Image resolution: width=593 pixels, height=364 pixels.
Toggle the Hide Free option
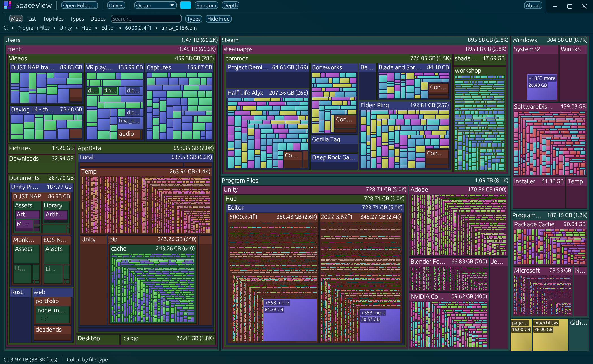pyautogui.click(x=218, y=19)
